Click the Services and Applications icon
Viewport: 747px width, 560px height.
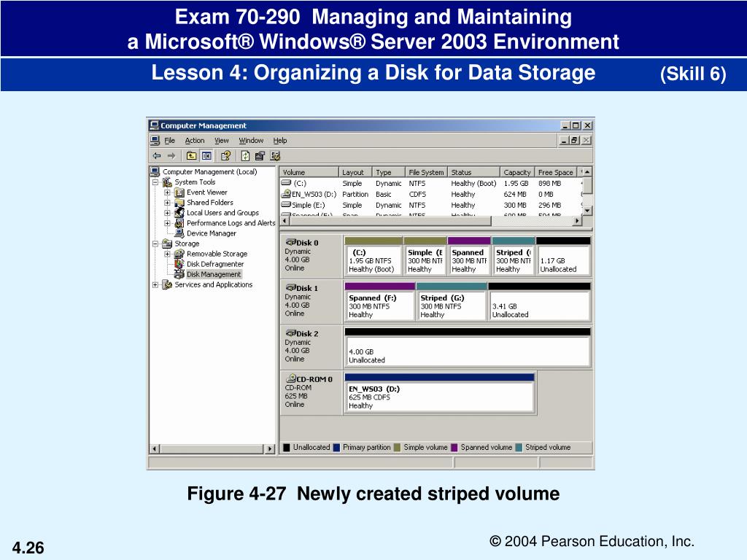(167, 284)
